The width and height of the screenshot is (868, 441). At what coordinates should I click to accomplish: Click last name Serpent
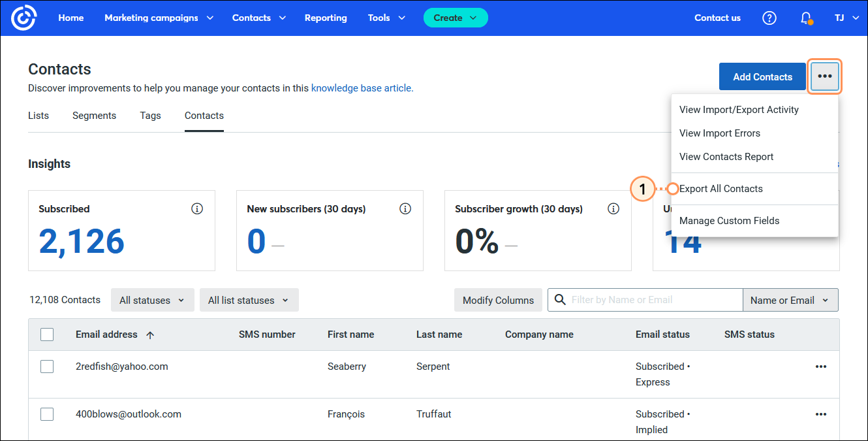pyautogui.click(x=433, y=367)
